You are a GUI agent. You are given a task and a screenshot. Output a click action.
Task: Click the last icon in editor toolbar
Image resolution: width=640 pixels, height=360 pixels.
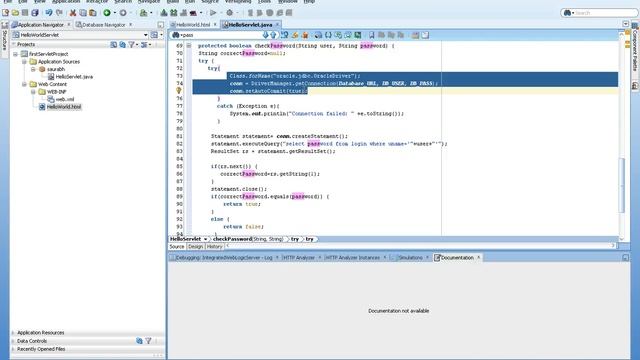[x=425, y=35]
